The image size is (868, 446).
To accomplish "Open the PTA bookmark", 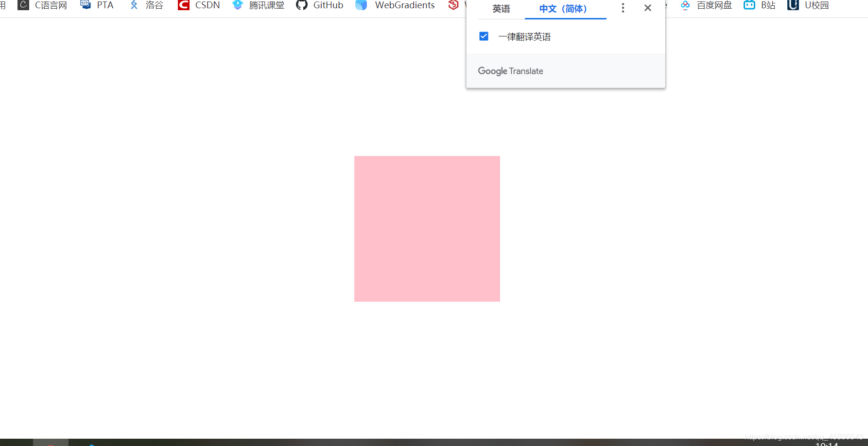I will click(97, 5).
